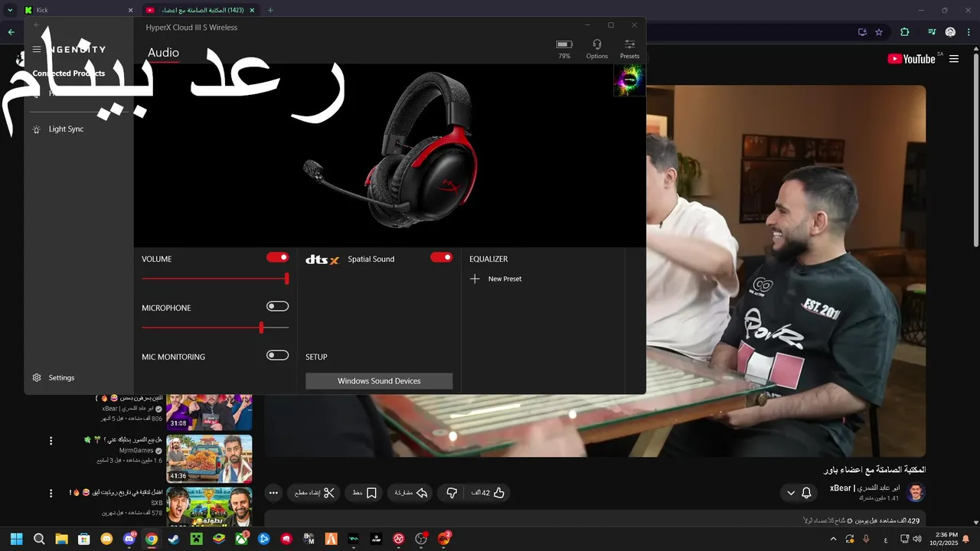Open the 41:36 MjrmGames video thumbnail
Screen dimensions: 980x551
[209, 459]
